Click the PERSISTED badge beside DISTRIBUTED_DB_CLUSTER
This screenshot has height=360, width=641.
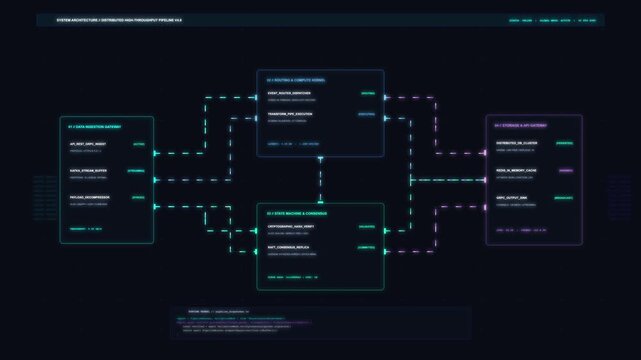565,143
